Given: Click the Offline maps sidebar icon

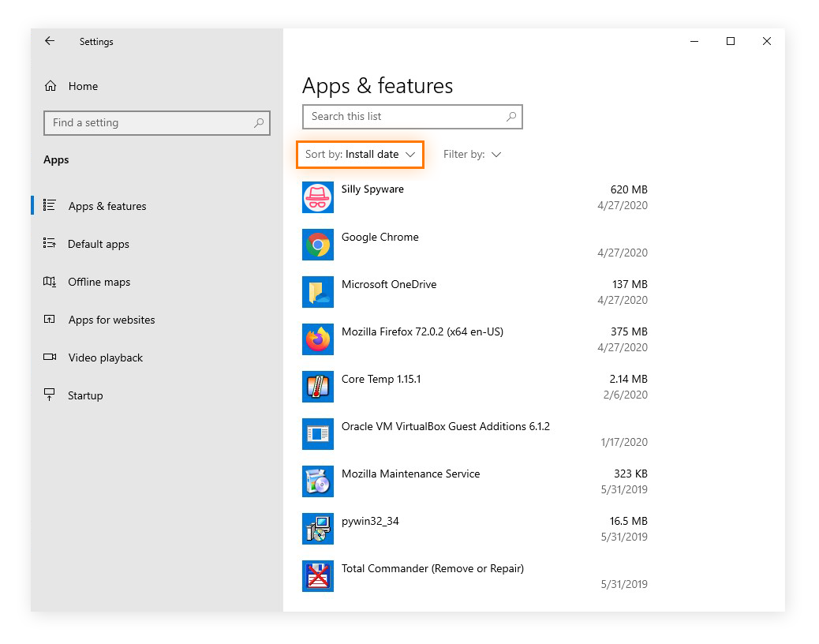Looking at the screenshot, I should (x=50, y=282).
